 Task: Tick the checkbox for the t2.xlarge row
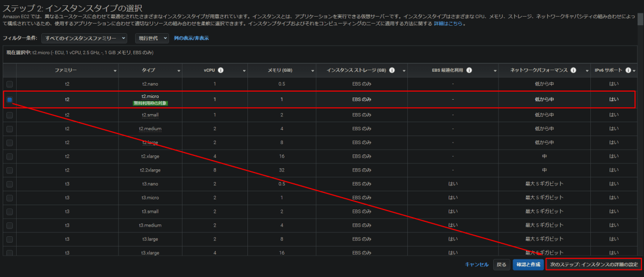click(10, 156)
